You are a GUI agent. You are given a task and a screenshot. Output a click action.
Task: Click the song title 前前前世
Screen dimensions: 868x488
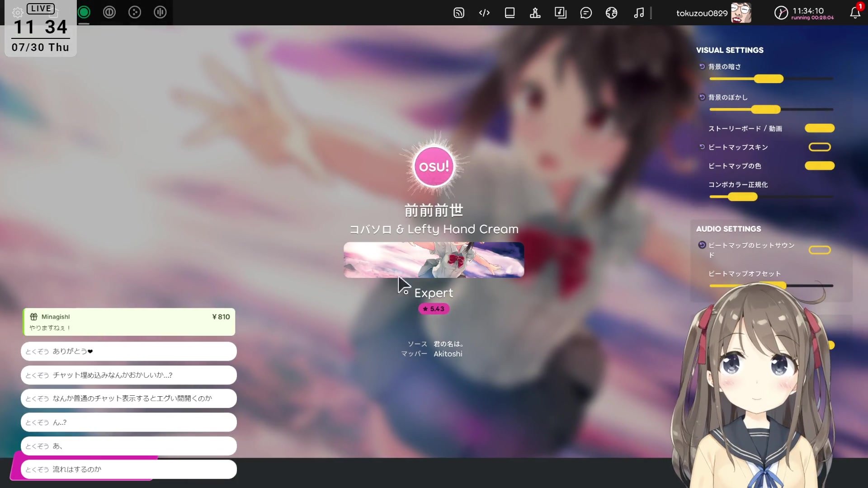pyautogui.click(x=434, y=210)
